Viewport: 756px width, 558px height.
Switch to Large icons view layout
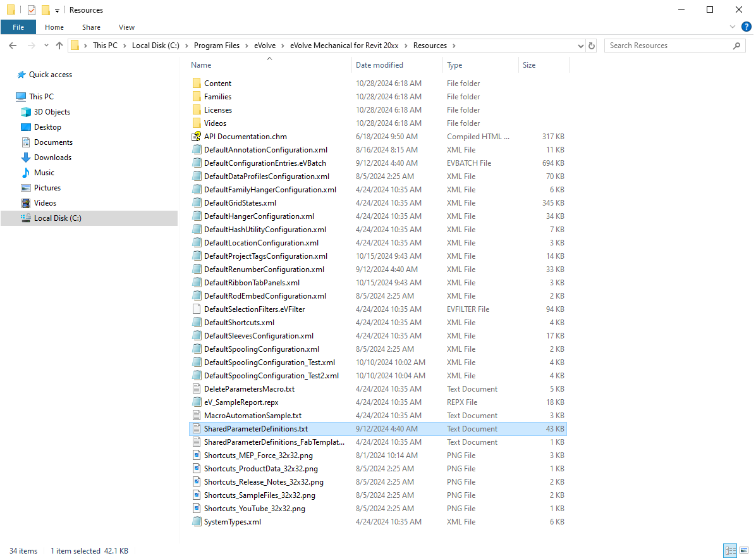click(x=744, y=550)
